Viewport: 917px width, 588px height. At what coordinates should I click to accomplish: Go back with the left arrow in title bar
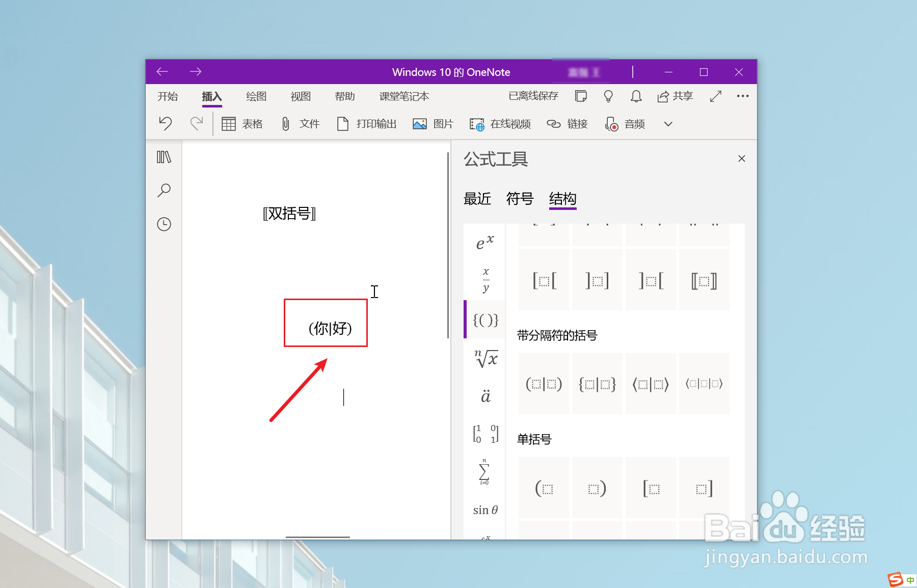162,72
